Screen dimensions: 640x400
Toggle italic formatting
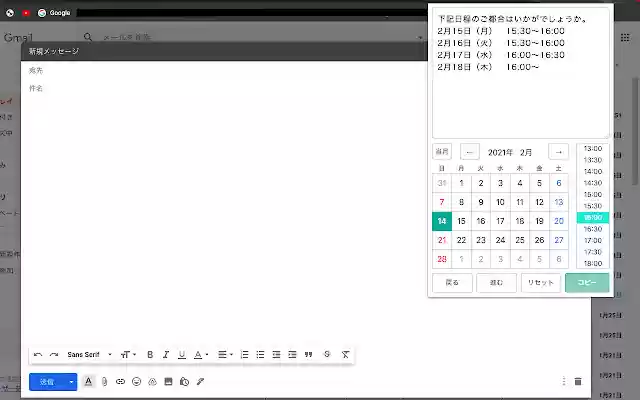tap(166, 355)
